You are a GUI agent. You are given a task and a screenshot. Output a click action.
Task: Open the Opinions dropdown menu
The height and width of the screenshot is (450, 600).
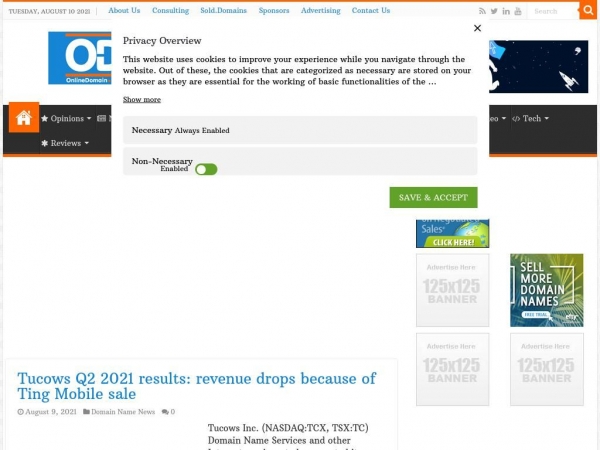click(x=66, y=118)
